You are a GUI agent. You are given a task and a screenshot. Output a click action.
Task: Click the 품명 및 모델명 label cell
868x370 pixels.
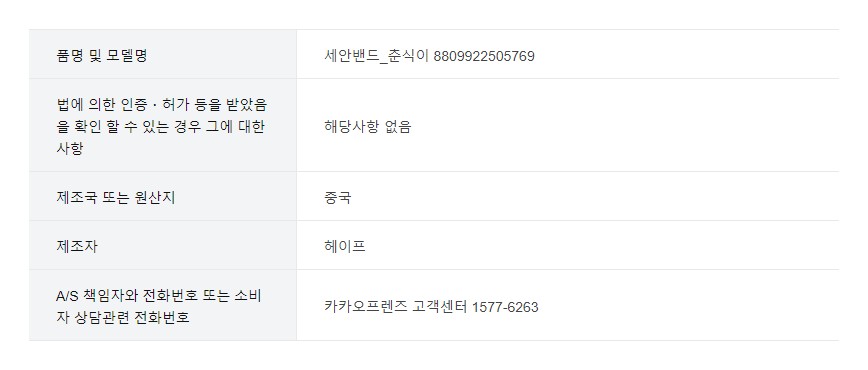[163, 54]
